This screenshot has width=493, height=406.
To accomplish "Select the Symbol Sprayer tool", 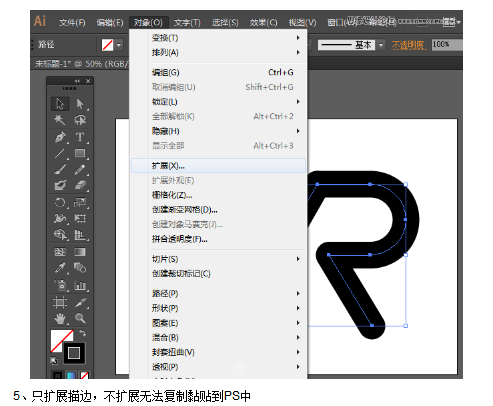I will [x=60, y=285].
